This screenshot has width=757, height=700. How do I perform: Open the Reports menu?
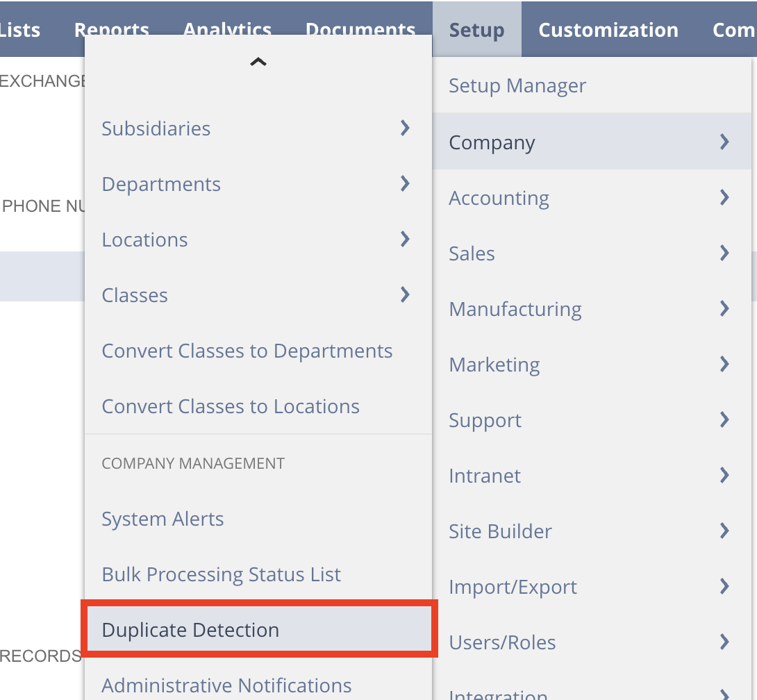click(111, 29)
